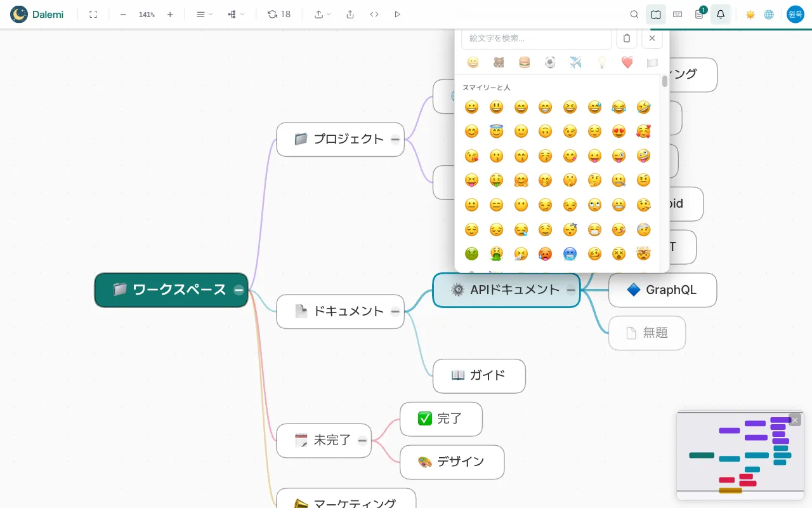Focus the emoji search field
Viewport: 812px width, 508px height.
click(x=537, y=38)
